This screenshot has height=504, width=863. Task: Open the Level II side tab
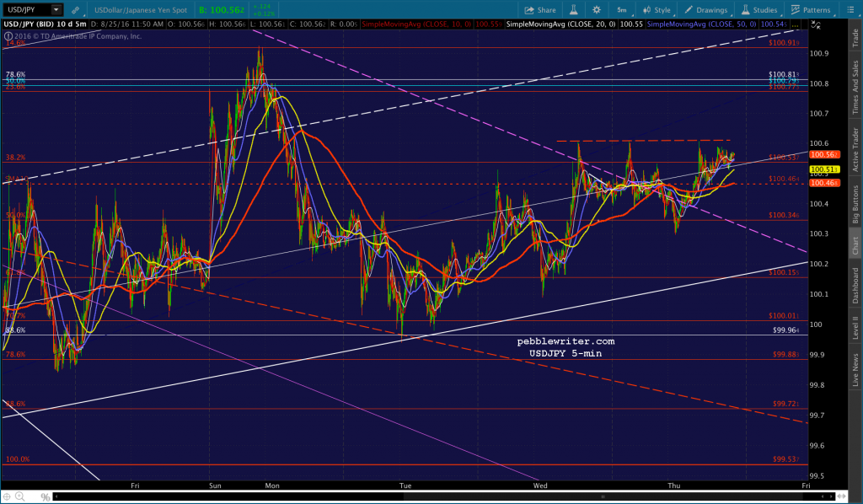click(x=855, y=327)
